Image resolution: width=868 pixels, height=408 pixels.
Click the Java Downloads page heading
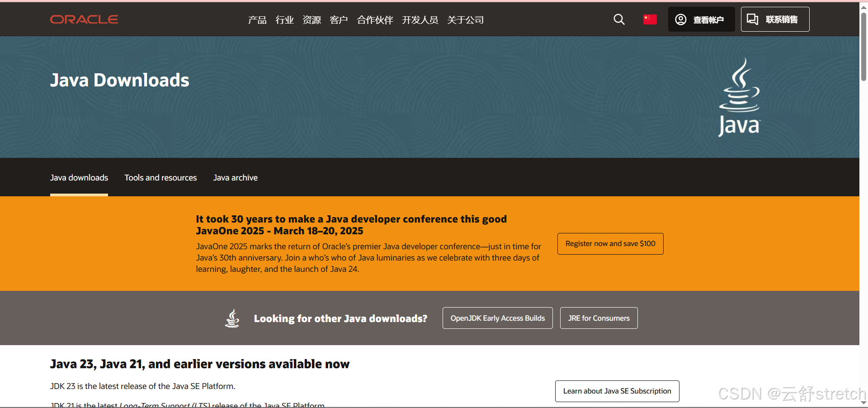coord(119,80)
